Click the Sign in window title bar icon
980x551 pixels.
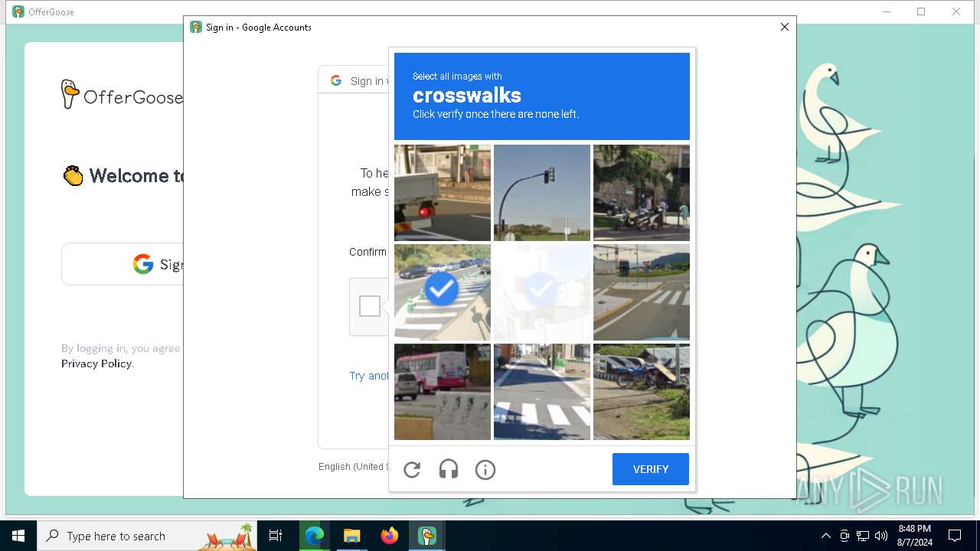coord(197,27)
